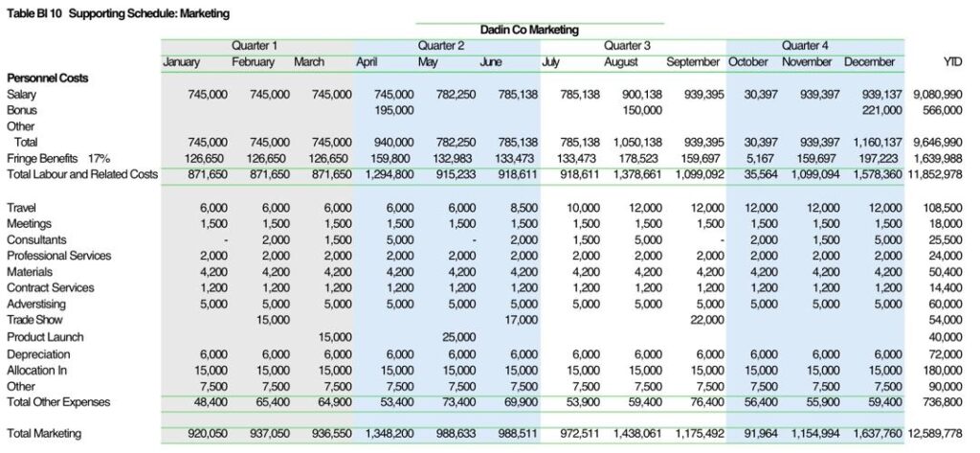Click the June travel value 8,500
The width and height of the screenshot is (980, 453).
(523, 208)
